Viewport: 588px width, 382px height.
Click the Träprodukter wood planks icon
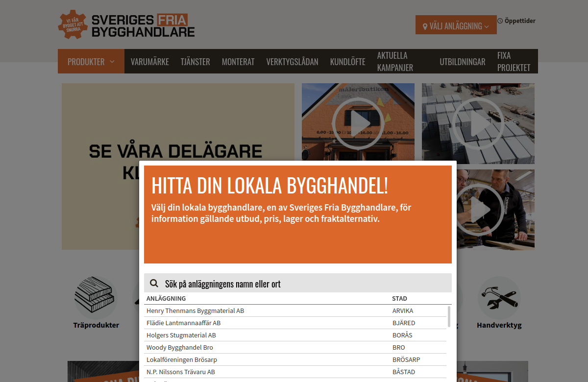pyautogui.click(x=96, y=297)
